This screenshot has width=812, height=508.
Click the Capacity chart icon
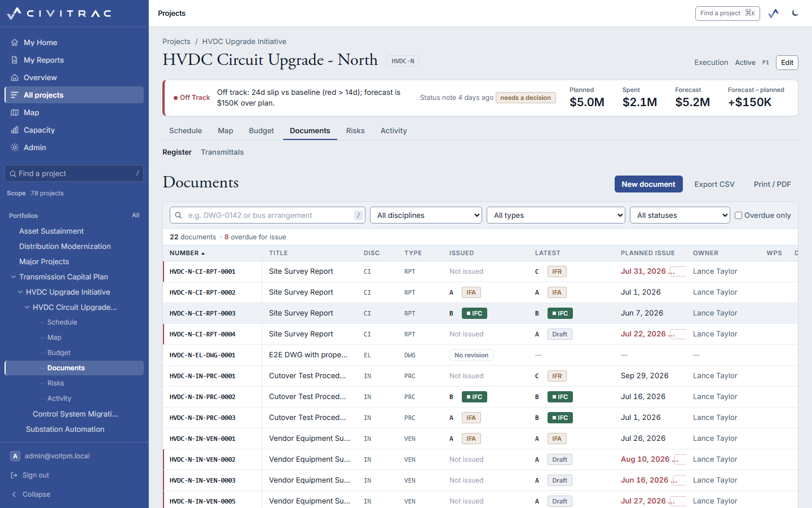tap(15, 130)
